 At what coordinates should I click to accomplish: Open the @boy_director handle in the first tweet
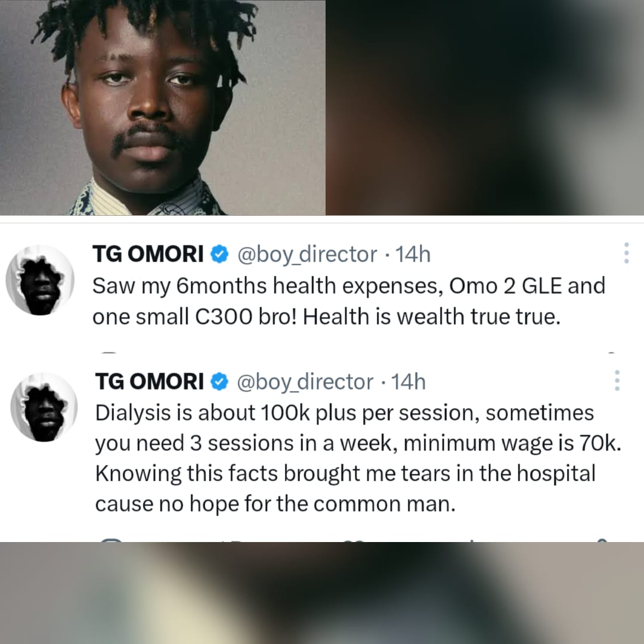click(307, 255)
